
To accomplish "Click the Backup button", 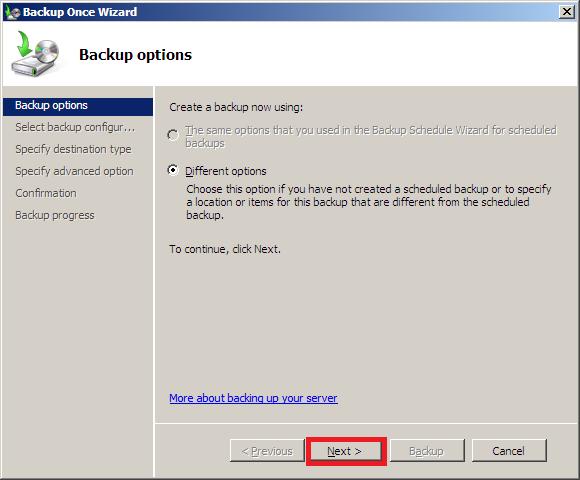I will coord(427,451).
